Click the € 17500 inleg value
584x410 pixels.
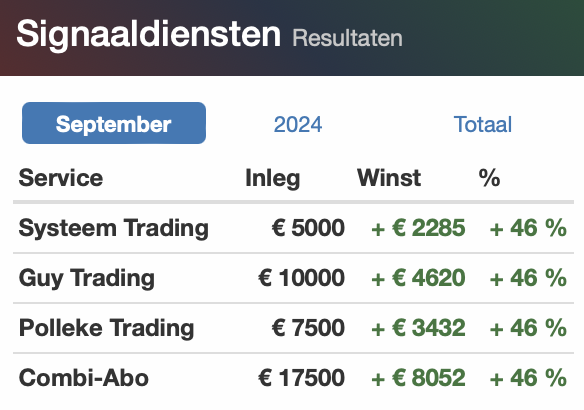point(301,378)
